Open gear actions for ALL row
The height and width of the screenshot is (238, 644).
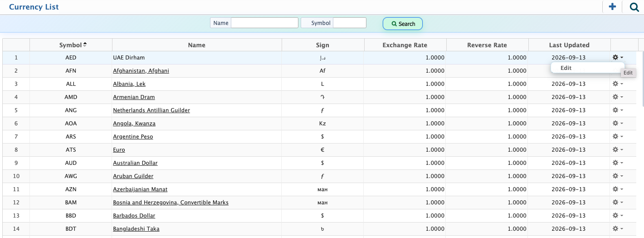pos(618,84)
